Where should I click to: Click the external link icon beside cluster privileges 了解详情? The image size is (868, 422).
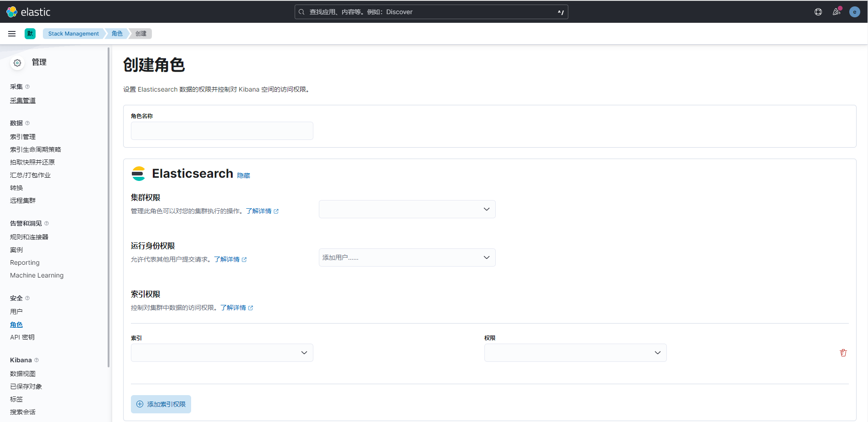[276, 211]
